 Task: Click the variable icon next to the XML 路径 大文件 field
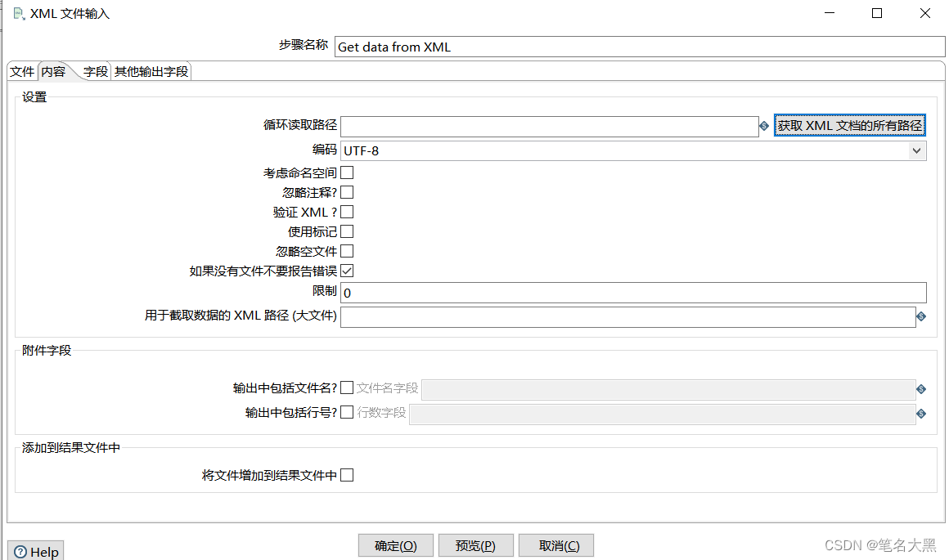[x=921, y=316]
